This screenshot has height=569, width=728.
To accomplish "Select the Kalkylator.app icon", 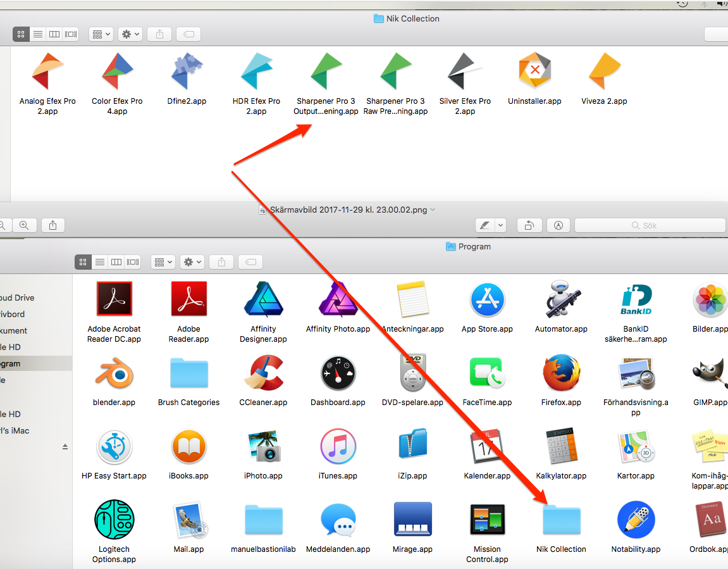I will (561, 446).
